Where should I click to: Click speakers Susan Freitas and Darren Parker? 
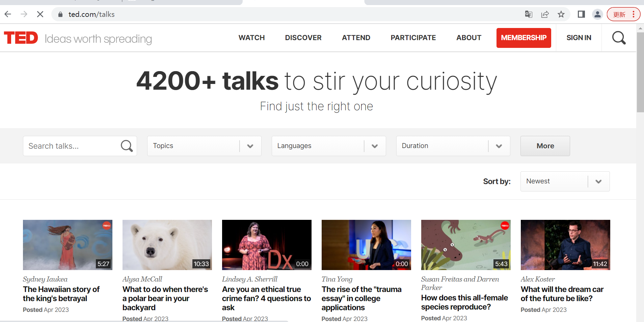click(x=460, y=283)
